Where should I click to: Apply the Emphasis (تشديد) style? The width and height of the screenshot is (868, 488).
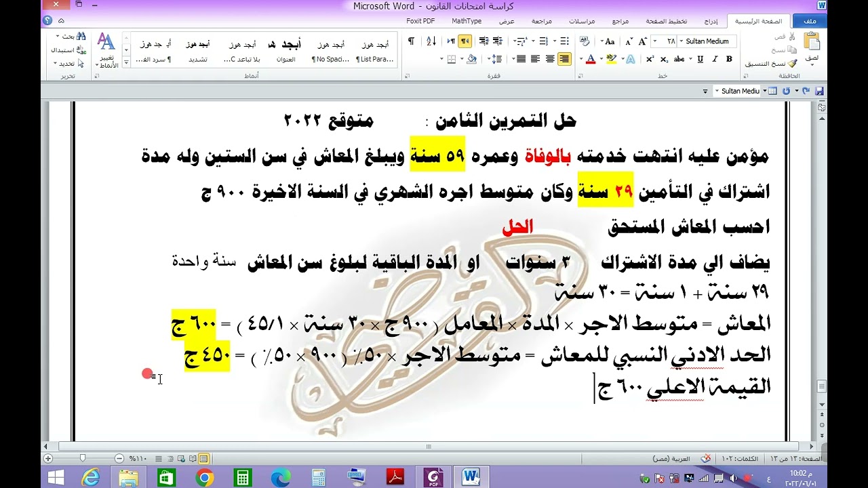[x=198, y=51]
